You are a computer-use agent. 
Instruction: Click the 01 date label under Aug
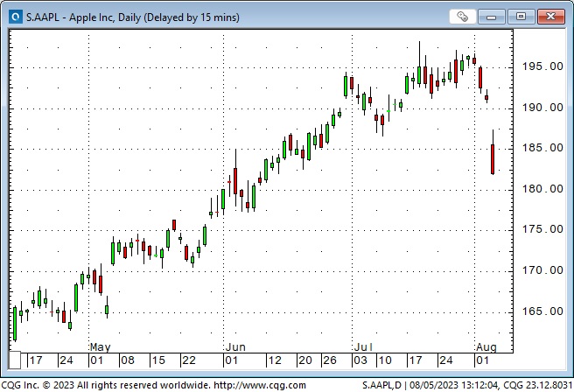pyautogui.click(x=482, y=360)
